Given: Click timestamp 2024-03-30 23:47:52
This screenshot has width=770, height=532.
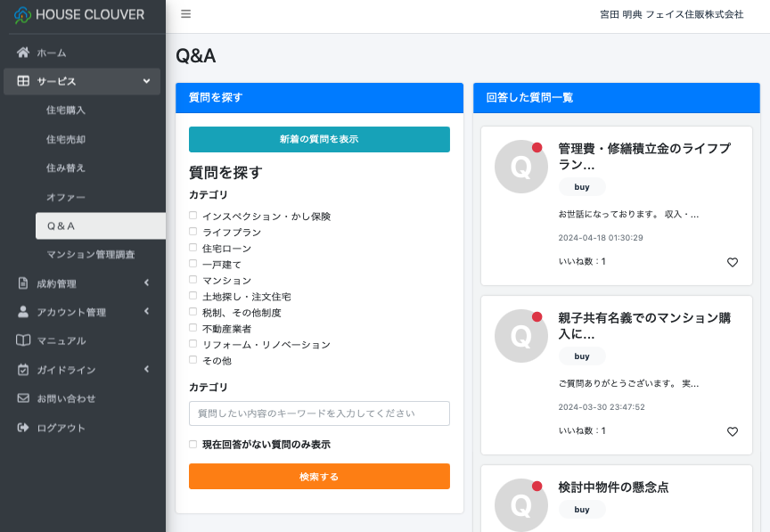Looking at the screenshot, I should [602, 407].
